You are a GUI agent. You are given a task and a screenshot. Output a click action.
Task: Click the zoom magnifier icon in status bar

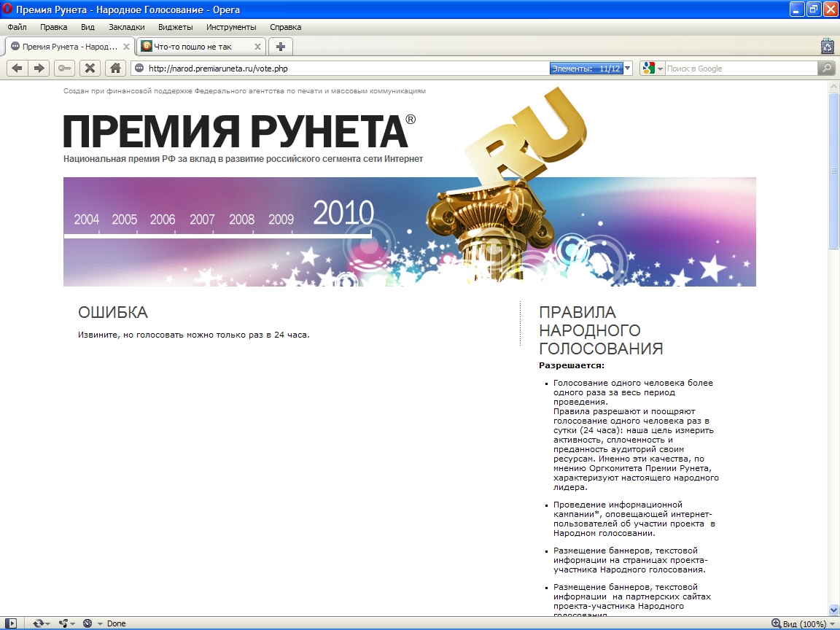776,623
